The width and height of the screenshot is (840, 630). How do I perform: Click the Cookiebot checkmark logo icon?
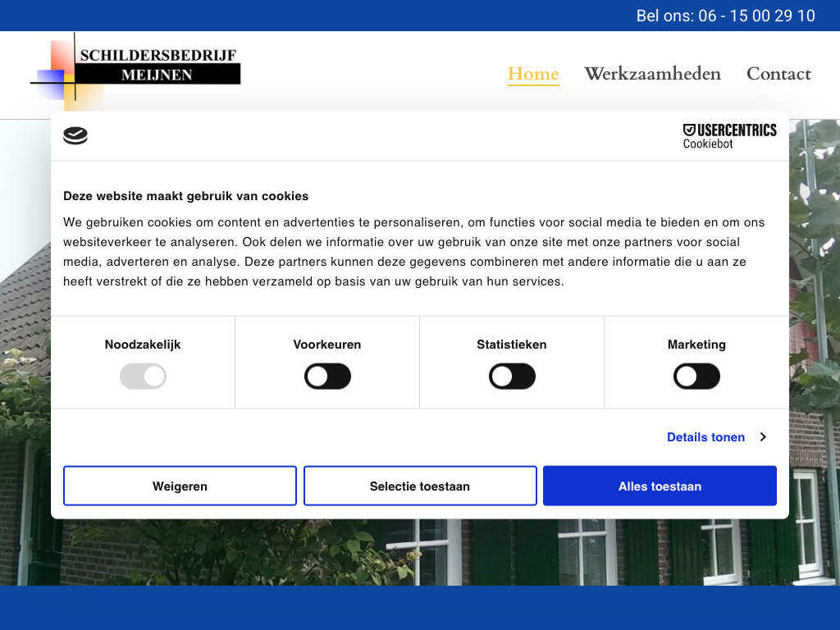coord(75,136)
